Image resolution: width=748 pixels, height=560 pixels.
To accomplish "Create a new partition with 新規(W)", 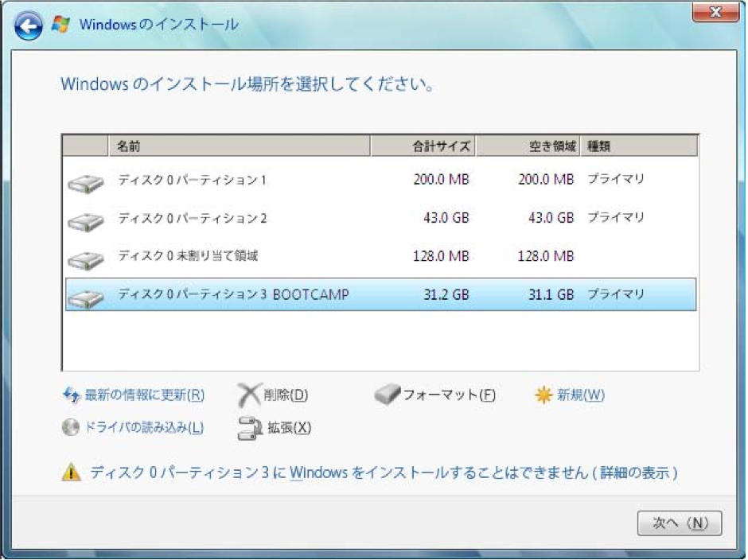I will [581, 395].
